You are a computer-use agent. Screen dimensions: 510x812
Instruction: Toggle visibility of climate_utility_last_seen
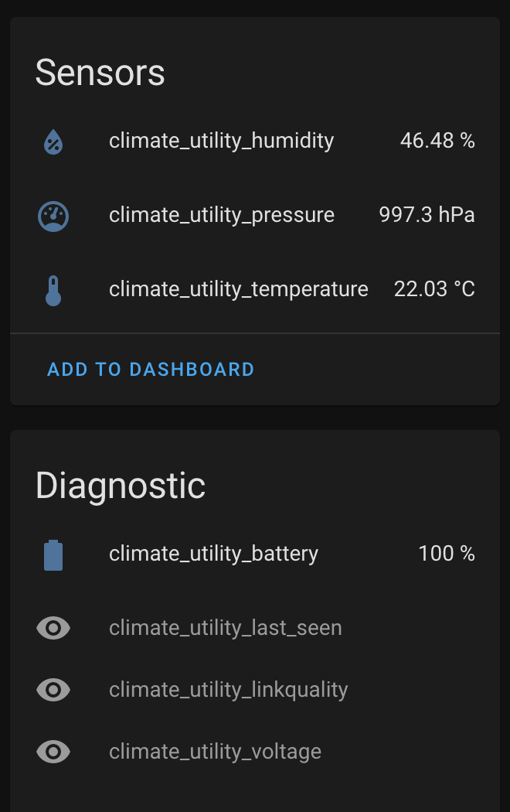pyautogui.click(x=53, y=628)
